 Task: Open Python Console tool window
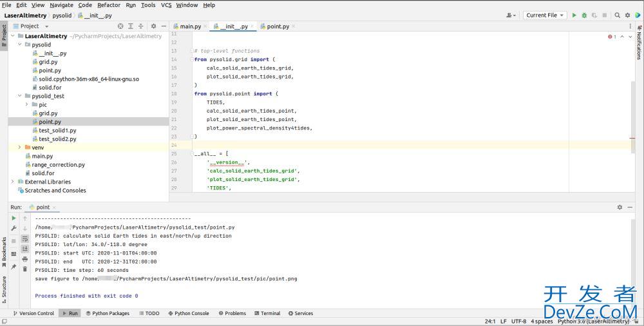(189, 313)
